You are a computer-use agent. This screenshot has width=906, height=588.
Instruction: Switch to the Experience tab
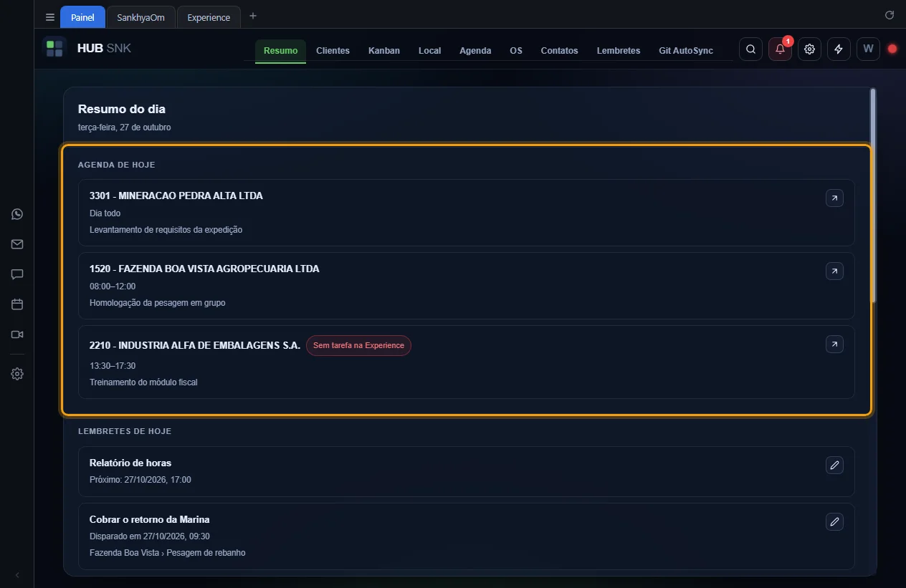click(209, 17)
